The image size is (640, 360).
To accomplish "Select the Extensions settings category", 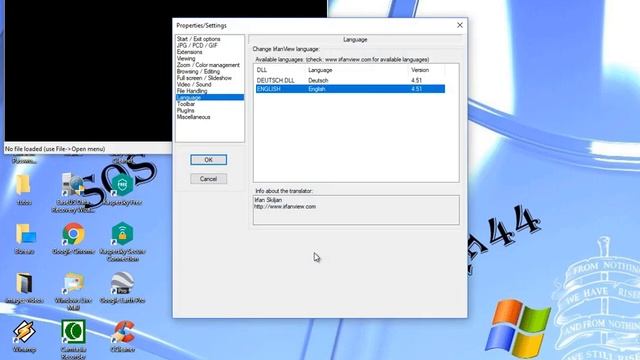I will click(x=189, y=52).
